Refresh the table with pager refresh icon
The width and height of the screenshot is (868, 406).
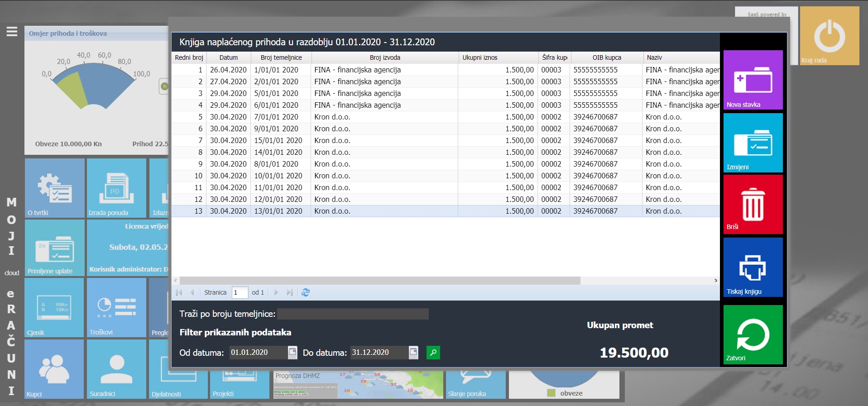tap(306, 292)
